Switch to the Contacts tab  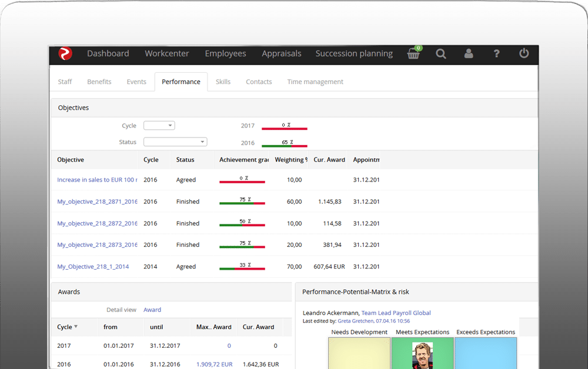pyautogui.click(x=259, y=82)
